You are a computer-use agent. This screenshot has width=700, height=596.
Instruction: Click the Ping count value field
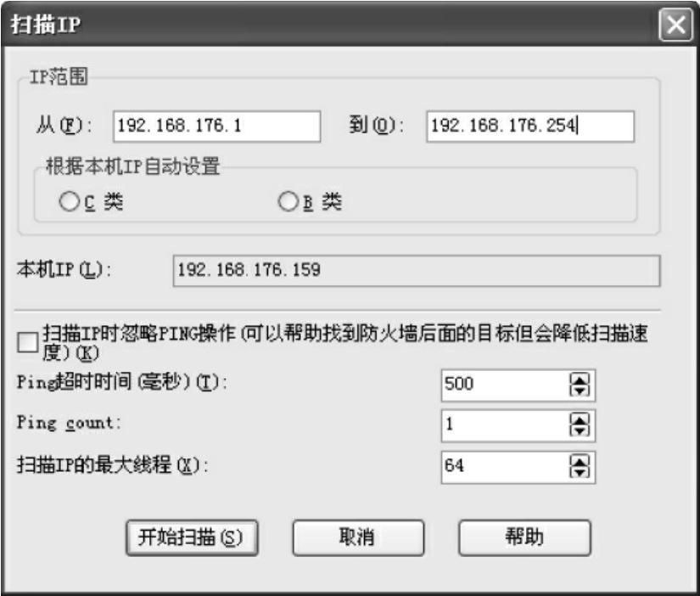(505, 426)
